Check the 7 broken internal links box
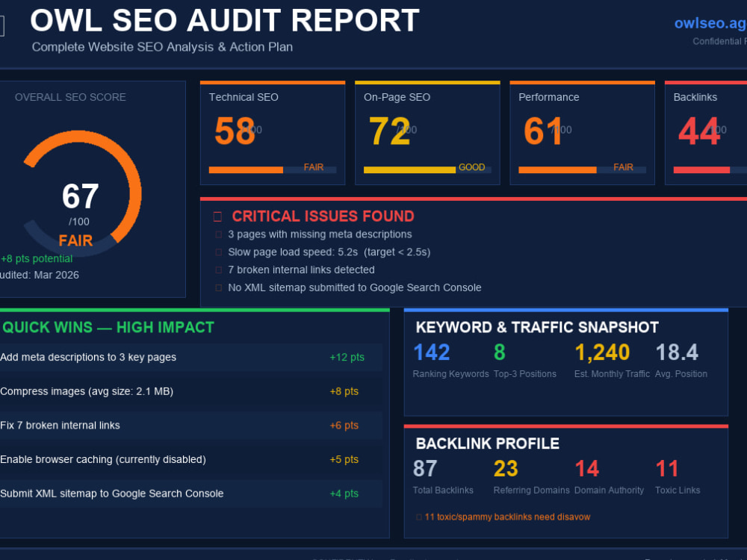The height and width of the screenshot is (560, 747). click(x=219, y=270)
